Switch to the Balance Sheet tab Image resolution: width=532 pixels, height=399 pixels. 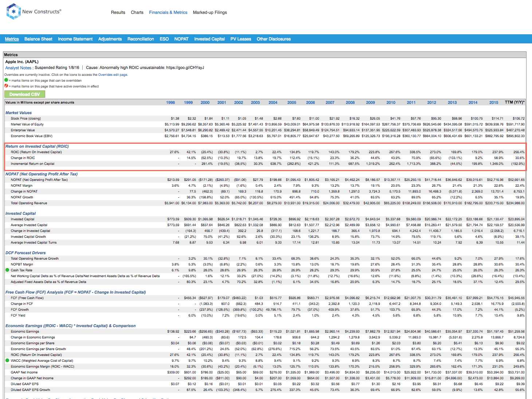click(x=38, y=39)
